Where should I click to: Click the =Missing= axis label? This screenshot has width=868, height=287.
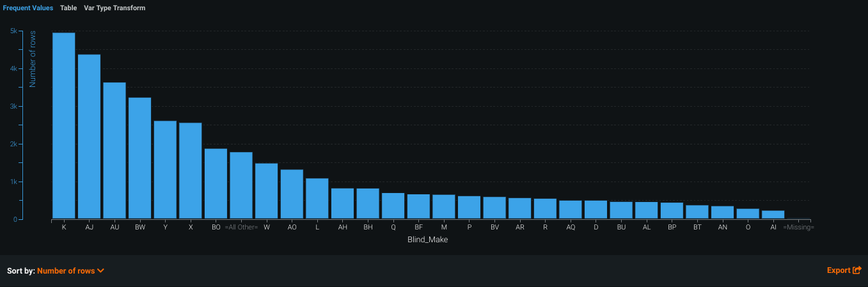(x=798, y=228)
